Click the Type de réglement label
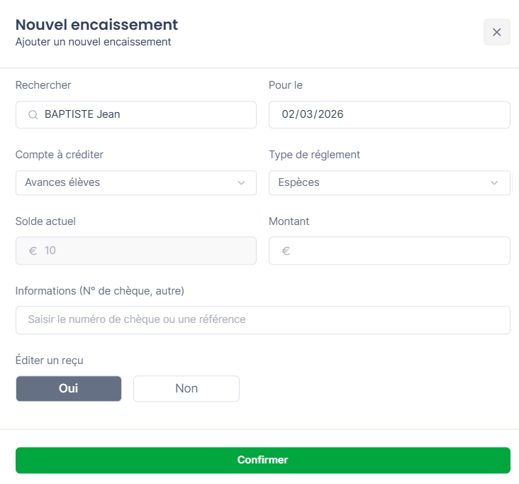This screenshot has width=519, height=484. click(314, 155)
